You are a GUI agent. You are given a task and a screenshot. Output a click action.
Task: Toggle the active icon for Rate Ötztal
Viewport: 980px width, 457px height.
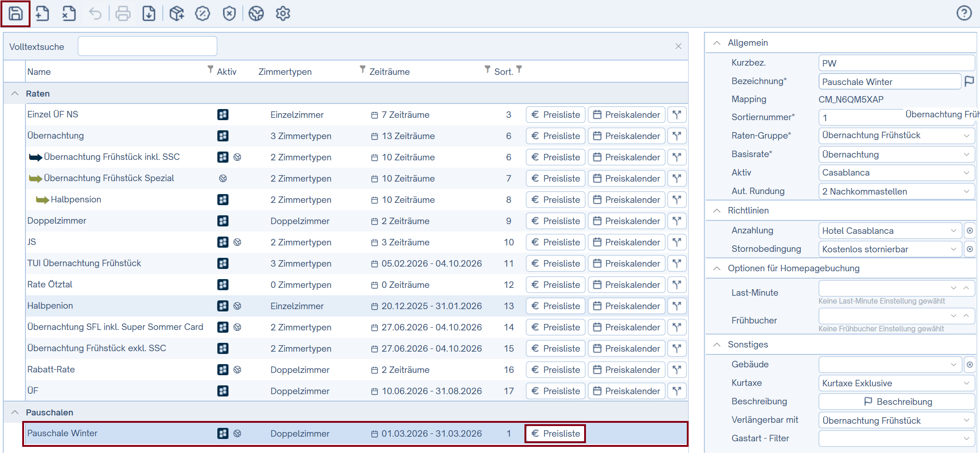click(x=223, y=285)
